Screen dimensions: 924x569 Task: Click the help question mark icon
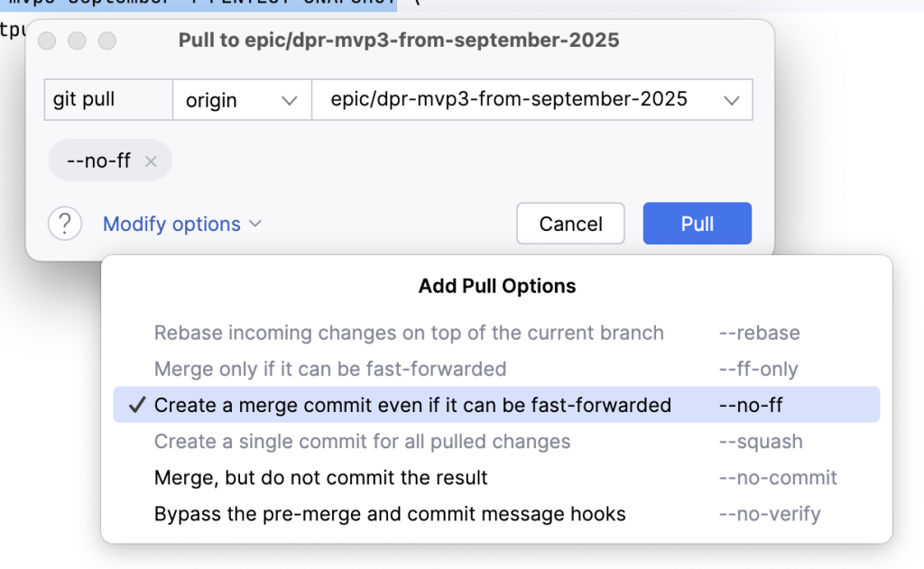65,224
